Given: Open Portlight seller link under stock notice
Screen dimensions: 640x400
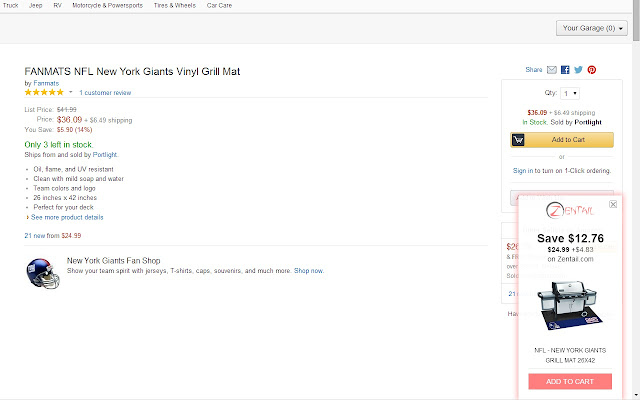Looking at the screenshot, I should (x=104, y=155).
